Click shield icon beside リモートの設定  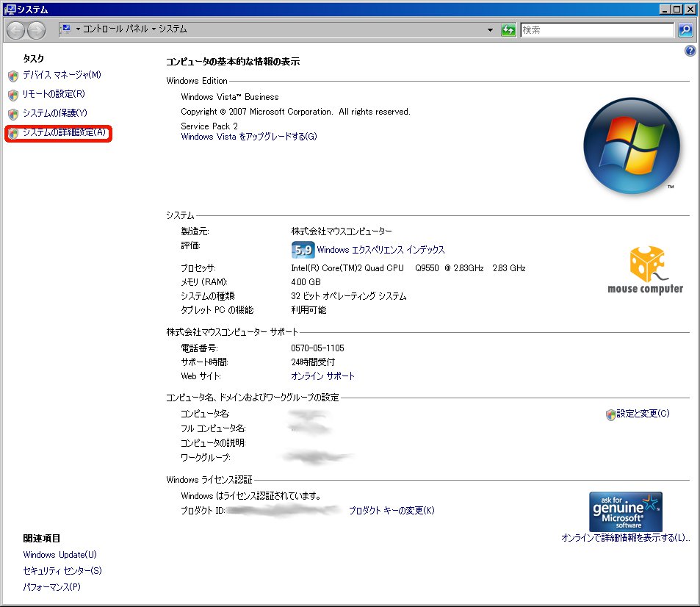coord(13,95)
